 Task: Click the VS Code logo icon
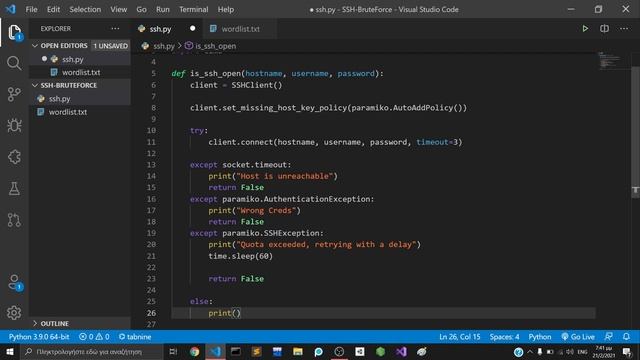(11, 9)
